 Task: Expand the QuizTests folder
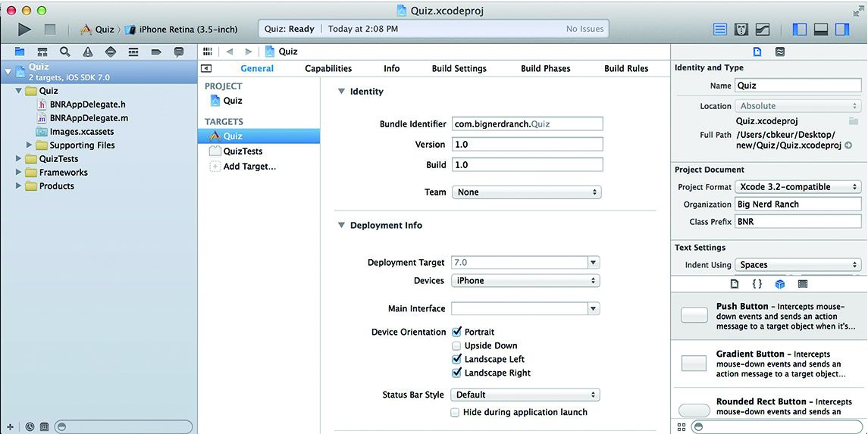[18, 158]
